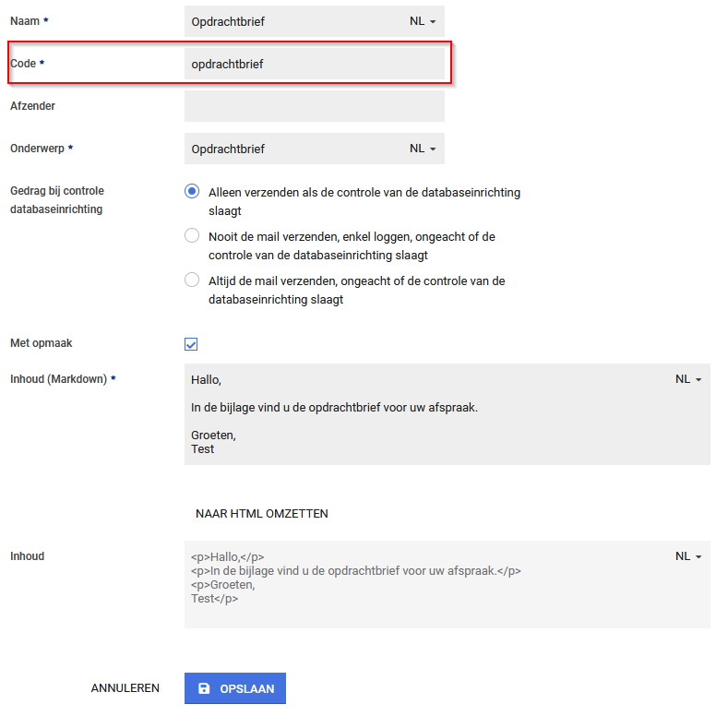Viewport: 728px width, 716px height.
Task: Save the form with Opslaan
Action: [235, 688]
